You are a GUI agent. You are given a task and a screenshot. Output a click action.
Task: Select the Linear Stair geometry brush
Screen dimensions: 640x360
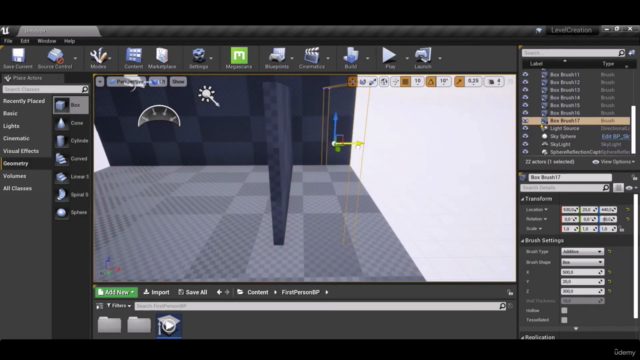71,177
